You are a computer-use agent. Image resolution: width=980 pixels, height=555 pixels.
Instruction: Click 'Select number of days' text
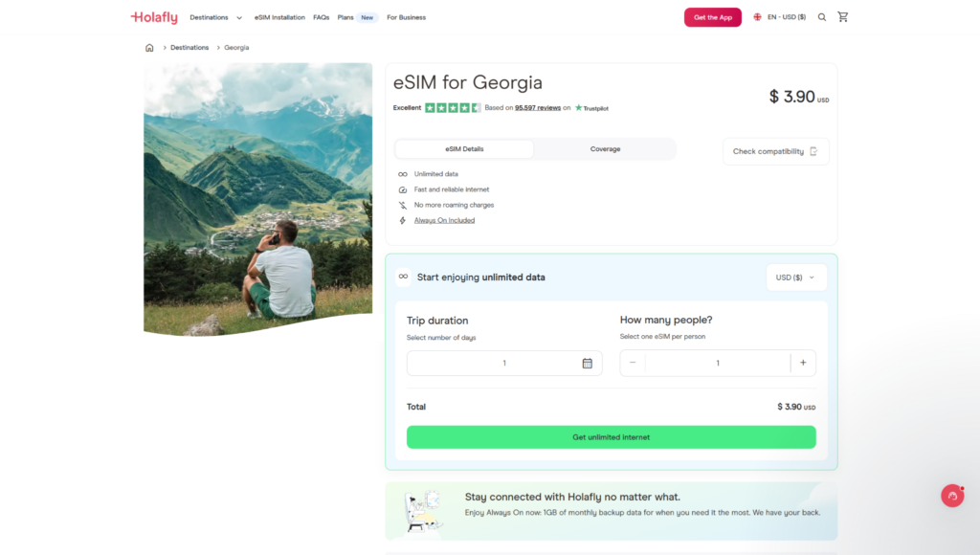[x=441, y=338]
